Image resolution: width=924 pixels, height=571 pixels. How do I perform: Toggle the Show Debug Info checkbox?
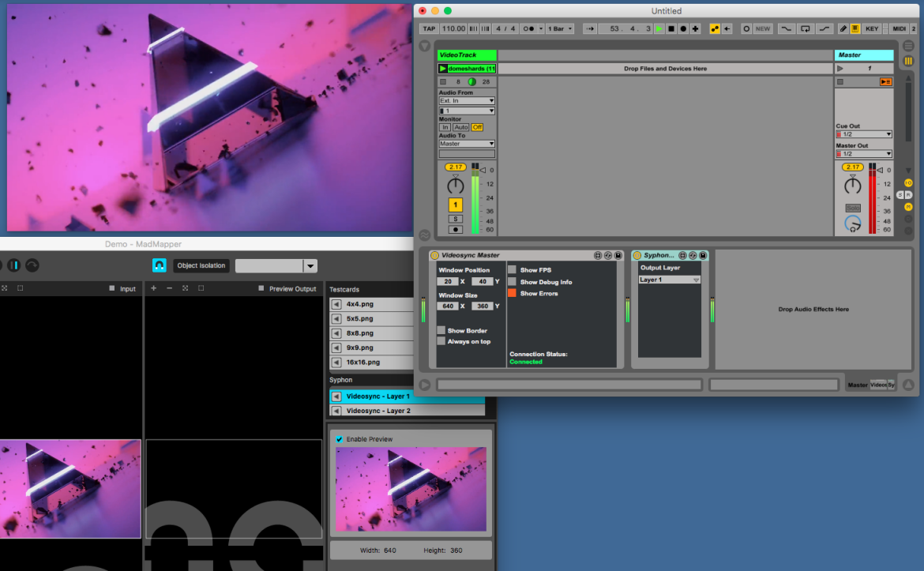(x=512, y=282)
